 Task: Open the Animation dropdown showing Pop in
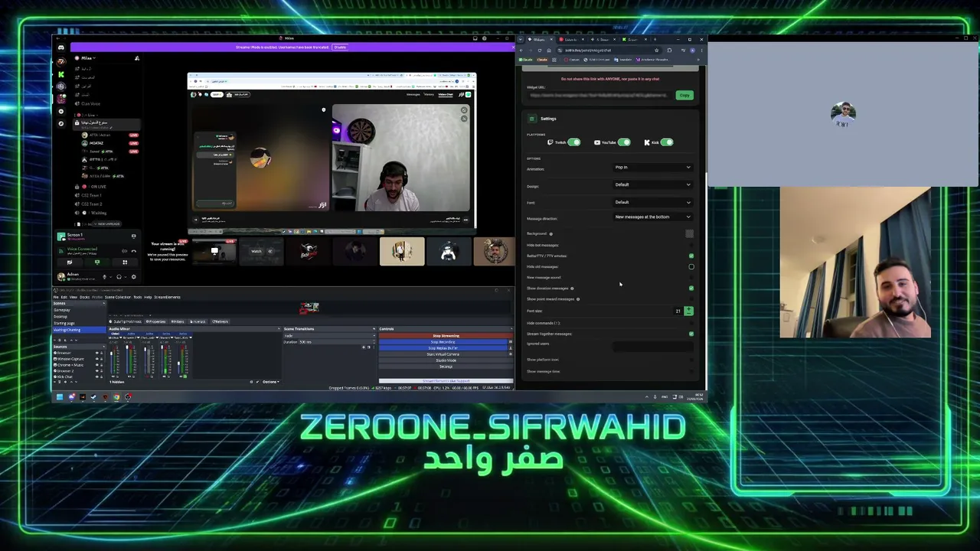tap(653, 167)
